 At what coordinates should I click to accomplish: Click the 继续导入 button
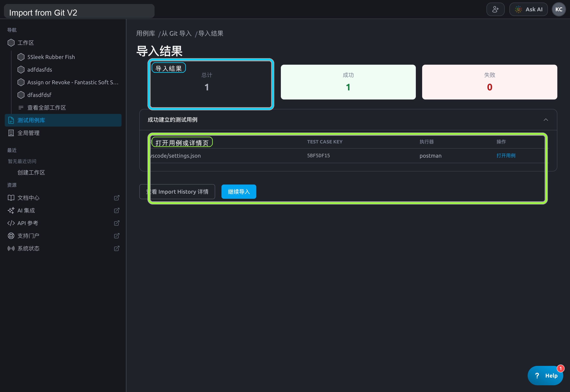point(239,192)
